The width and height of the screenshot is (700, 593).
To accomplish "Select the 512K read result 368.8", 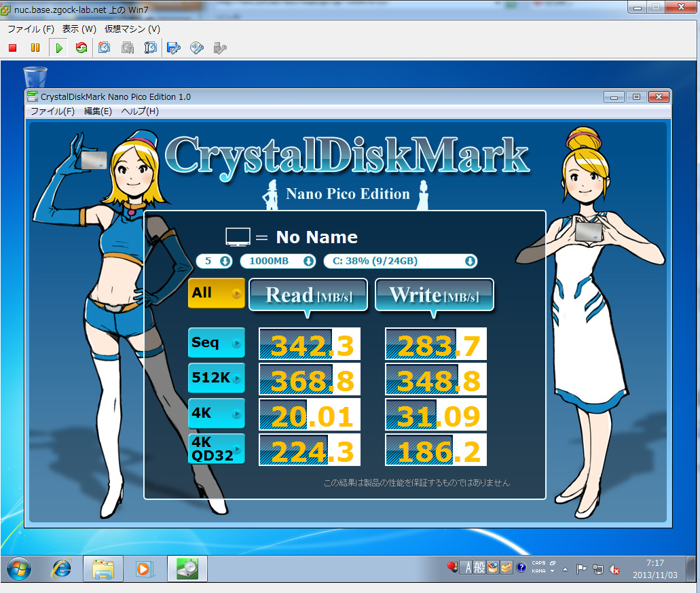I will click(310, 379).
